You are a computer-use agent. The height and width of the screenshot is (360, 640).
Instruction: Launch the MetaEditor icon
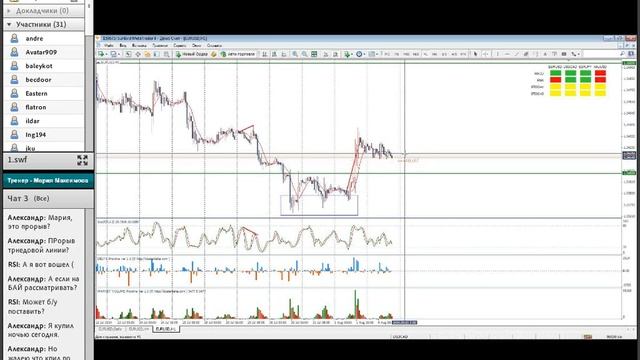[x=213, y=54]
